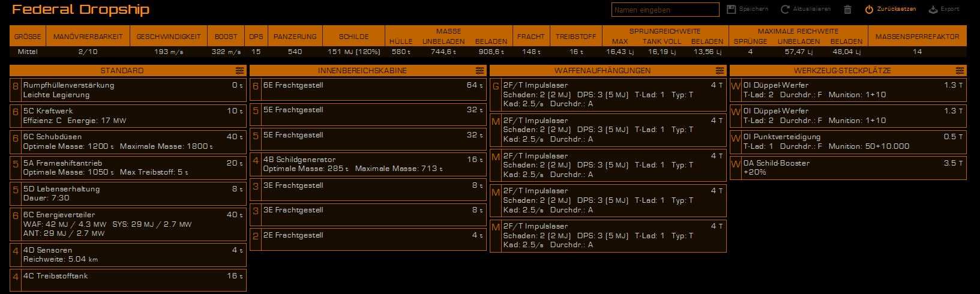Viewport: 980px width, 294px height.
Task: Open the 5D Lebenserhaltung slot
Action: tap(128, 193)
